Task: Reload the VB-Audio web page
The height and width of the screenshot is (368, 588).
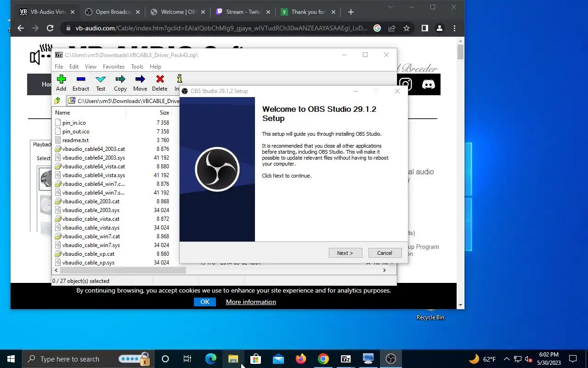Action: pos(50,28)
